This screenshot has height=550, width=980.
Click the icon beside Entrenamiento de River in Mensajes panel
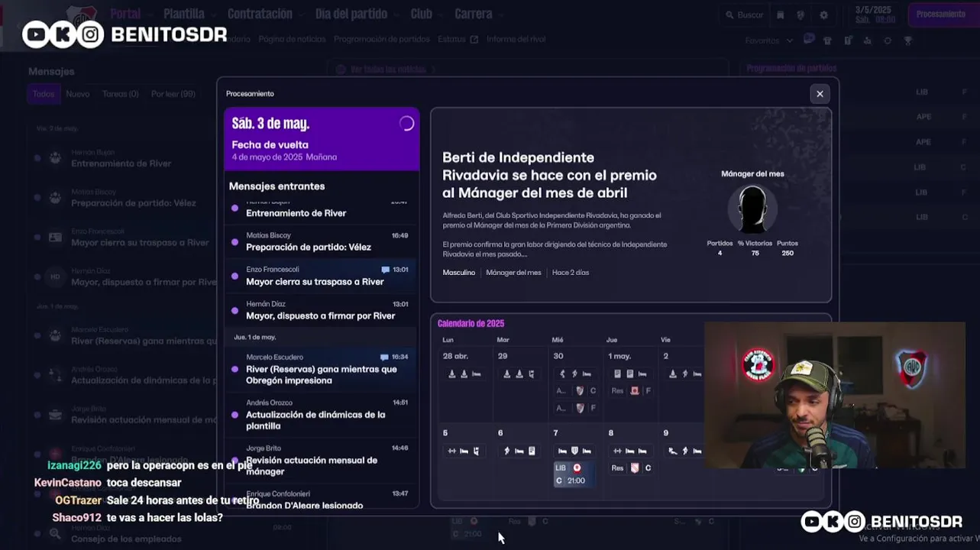click(x=55, y=158)
